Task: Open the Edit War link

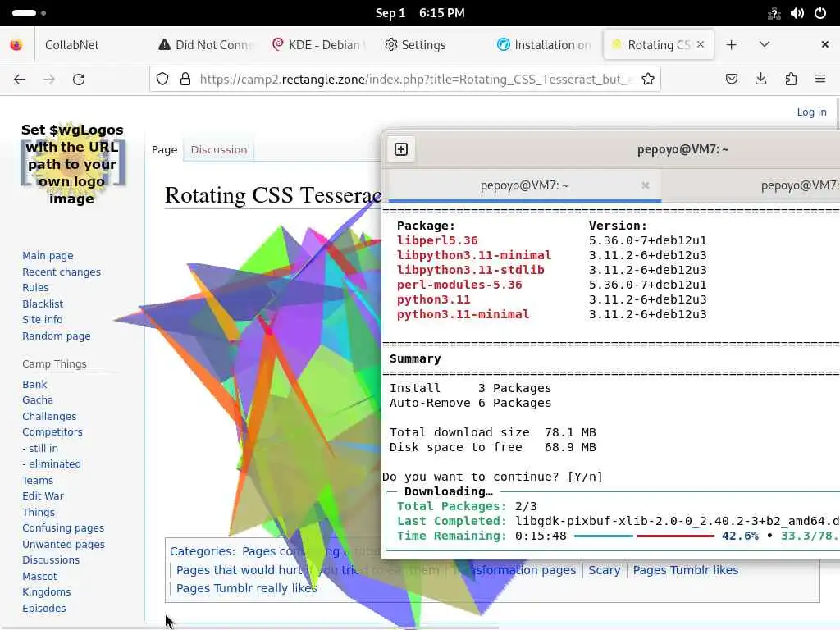Action: 43,496
